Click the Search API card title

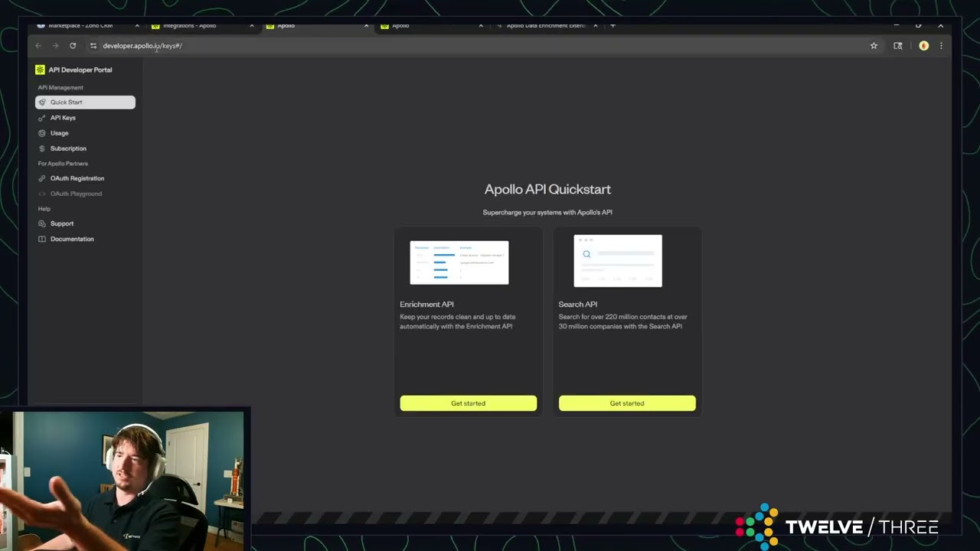point(578,305)
